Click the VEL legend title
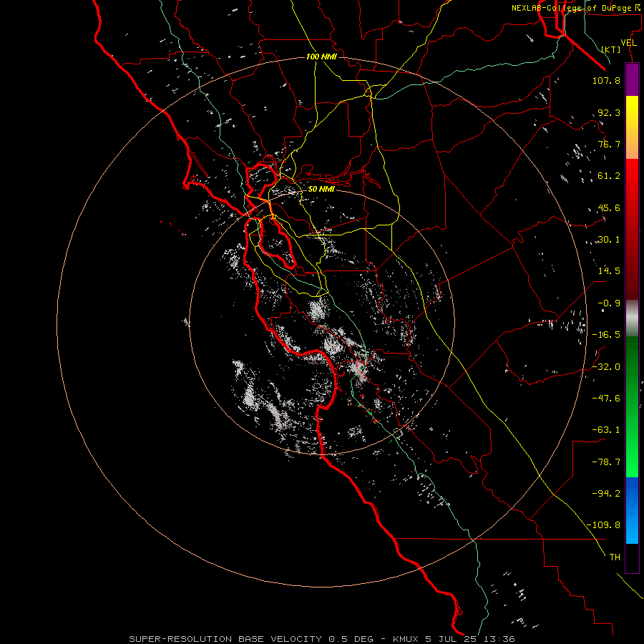The image size is (644, 644). (x=628, y=43)
